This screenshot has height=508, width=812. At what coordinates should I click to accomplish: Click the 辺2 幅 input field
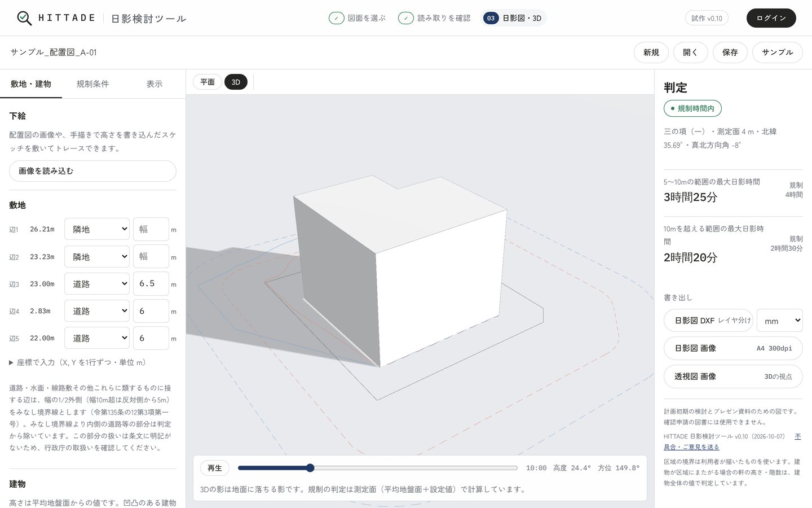[x=151, y=257]
